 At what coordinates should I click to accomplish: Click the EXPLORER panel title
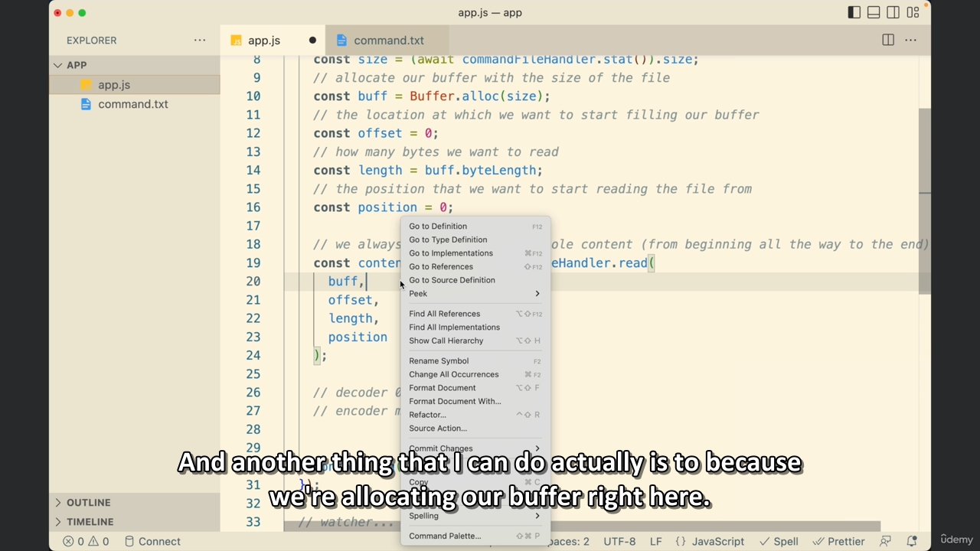(x=92, y=41)
